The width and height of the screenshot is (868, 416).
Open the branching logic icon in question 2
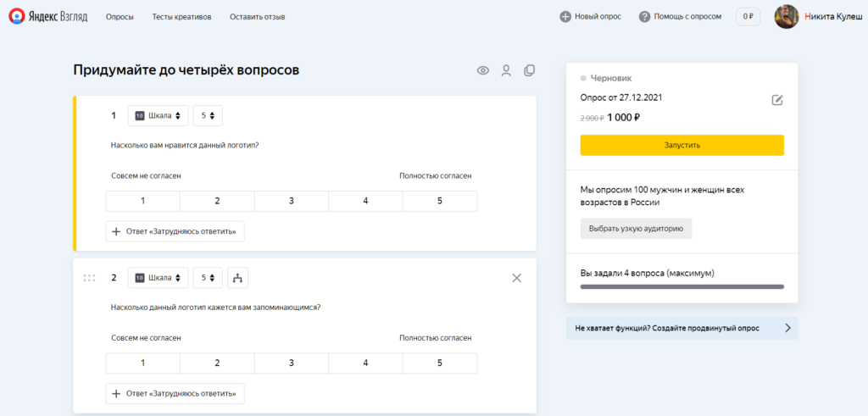(x=238, y=278)
